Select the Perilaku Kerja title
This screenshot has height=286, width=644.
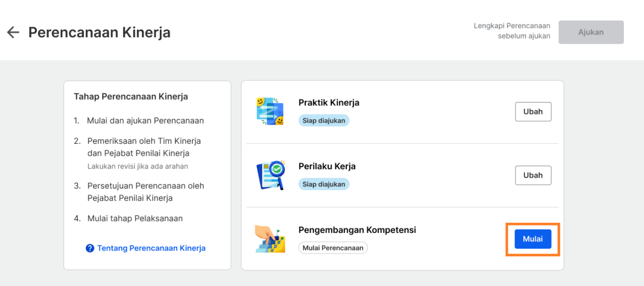(327, 166)
